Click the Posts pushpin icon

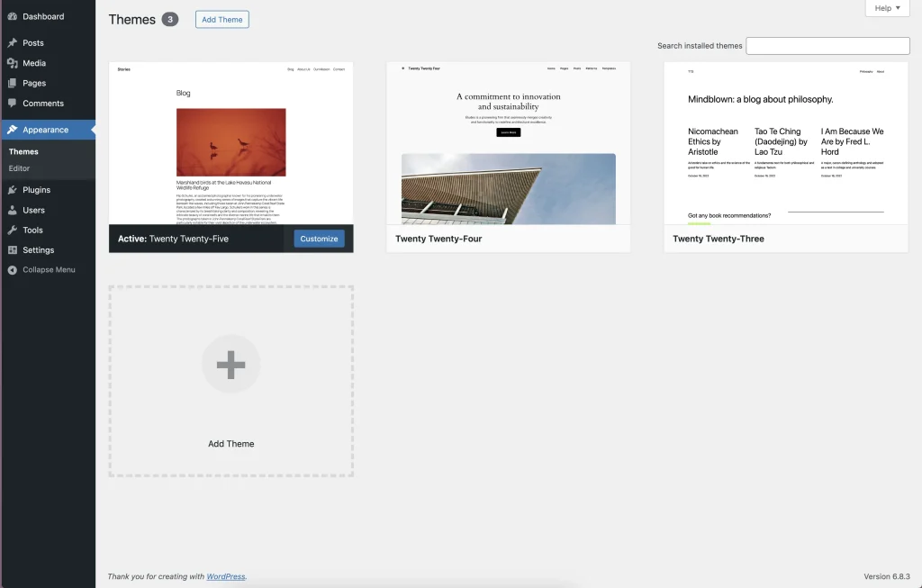pos(13,43)
